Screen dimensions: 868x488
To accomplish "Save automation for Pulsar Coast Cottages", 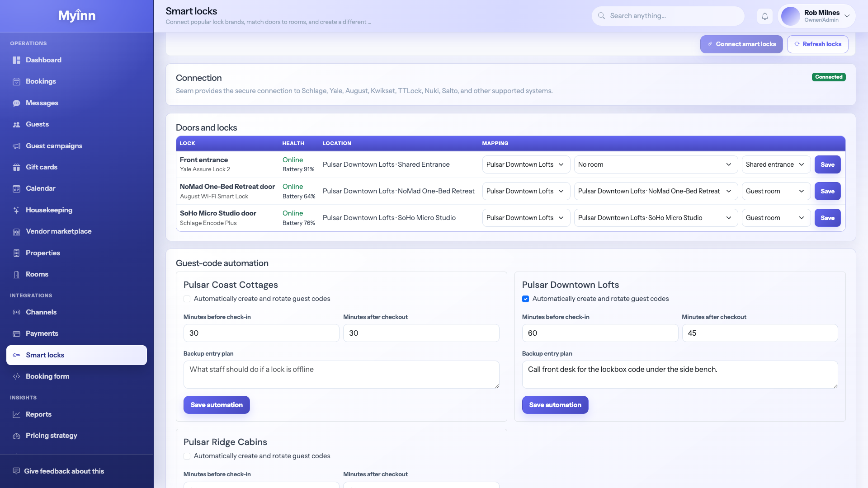I will (217, 405).
